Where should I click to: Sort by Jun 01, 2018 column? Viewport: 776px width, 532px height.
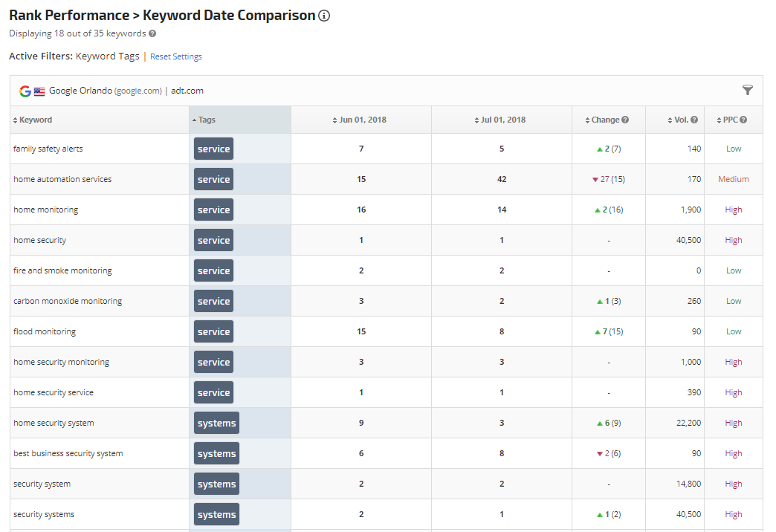[362, 120]
